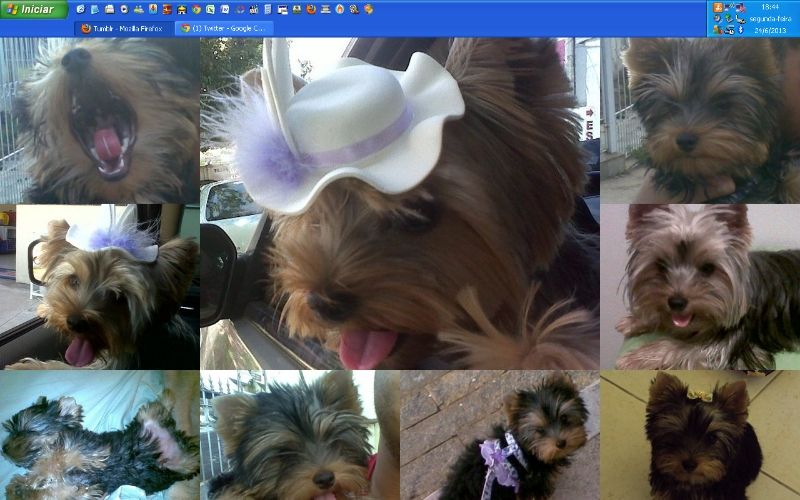Open Internet Explorer from the Quick Launch bar

[x=80, y=9]
